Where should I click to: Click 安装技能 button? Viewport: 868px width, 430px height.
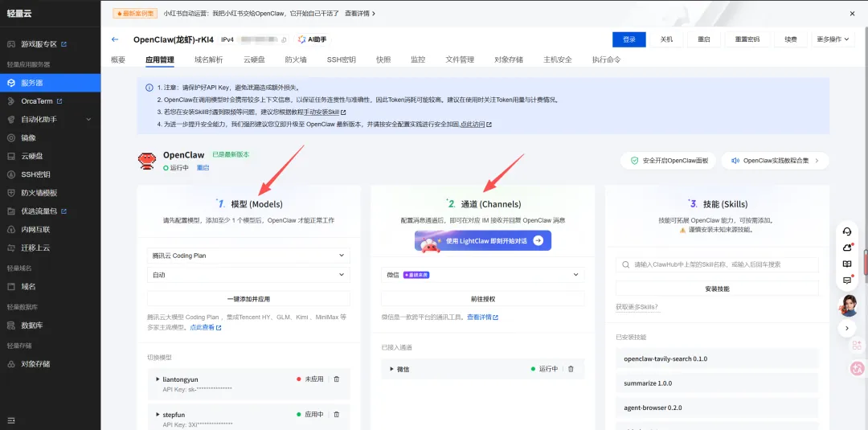(x=717, y=289)
